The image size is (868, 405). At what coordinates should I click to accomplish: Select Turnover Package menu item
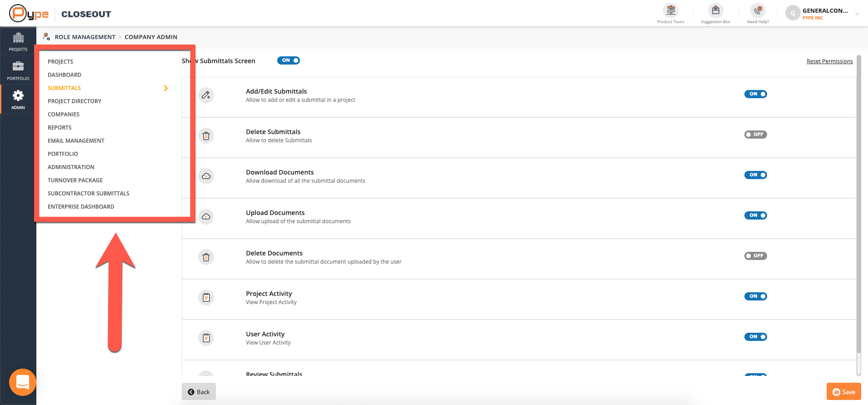(75, 180)
